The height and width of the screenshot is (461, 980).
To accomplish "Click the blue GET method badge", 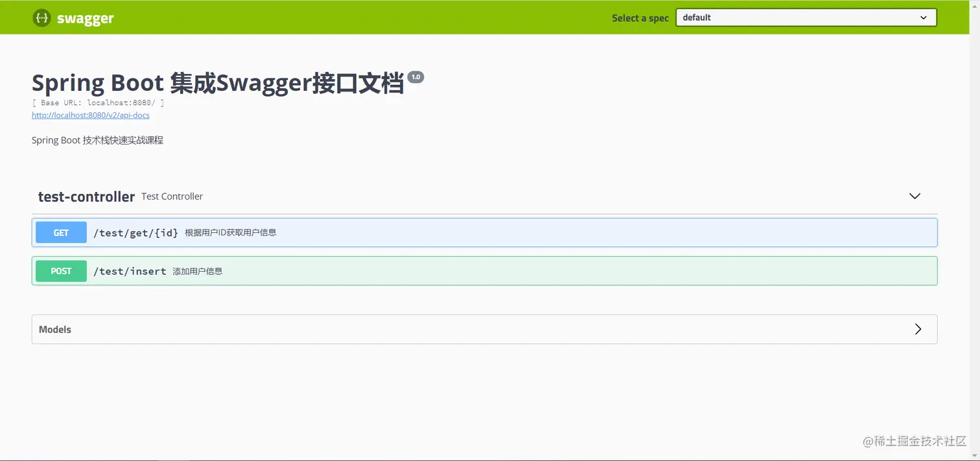I will 61,232.
